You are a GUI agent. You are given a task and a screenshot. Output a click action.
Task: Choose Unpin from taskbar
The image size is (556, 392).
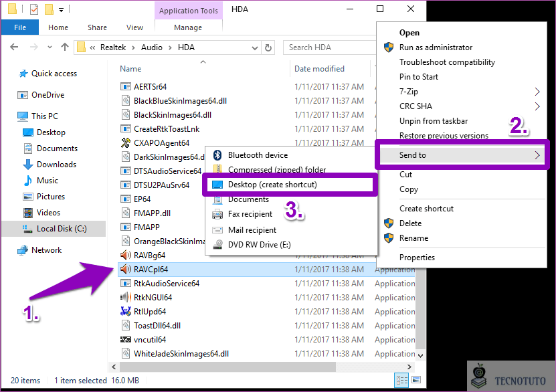click(x=434, y=121)
